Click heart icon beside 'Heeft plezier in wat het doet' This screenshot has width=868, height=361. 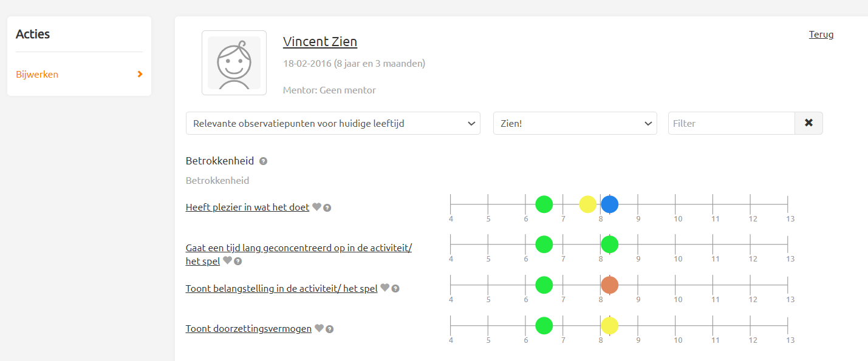(x=316, y=207)
